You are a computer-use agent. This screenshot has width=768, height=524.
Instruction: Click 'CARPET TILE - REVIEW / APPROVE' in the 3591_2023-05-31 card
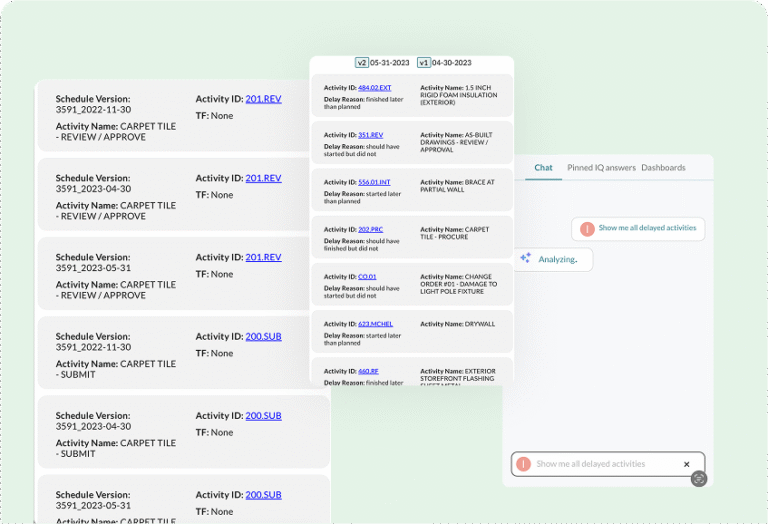click(116, 290)
